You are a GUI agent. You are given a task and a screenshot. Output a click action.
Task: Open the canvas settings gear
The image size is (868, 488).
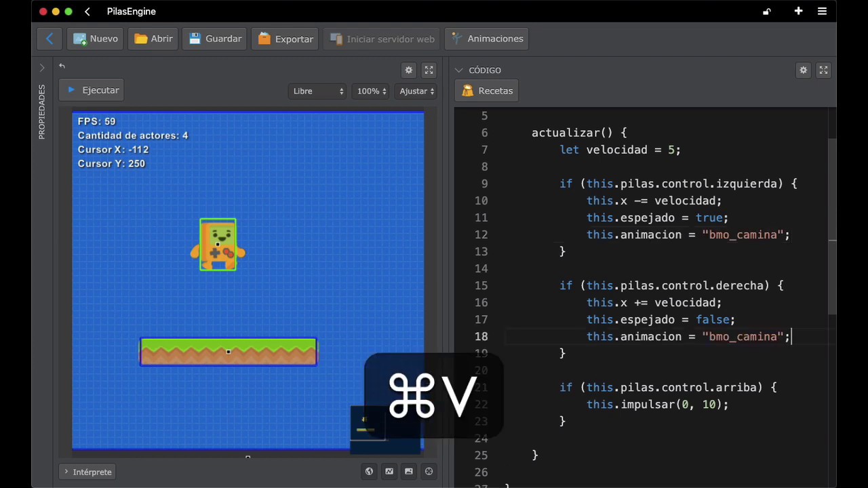tap(408, 70)
